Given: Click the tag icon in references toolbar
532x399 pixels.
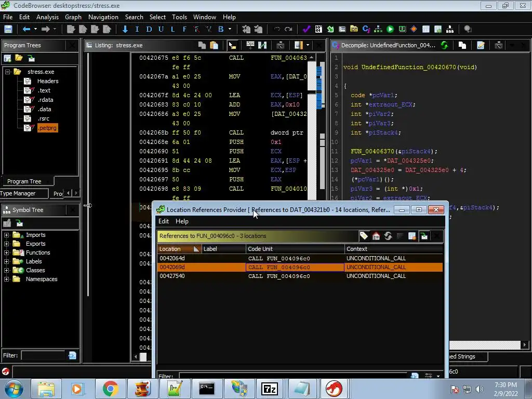Looking at the screenshot, I should click(364, 236).
